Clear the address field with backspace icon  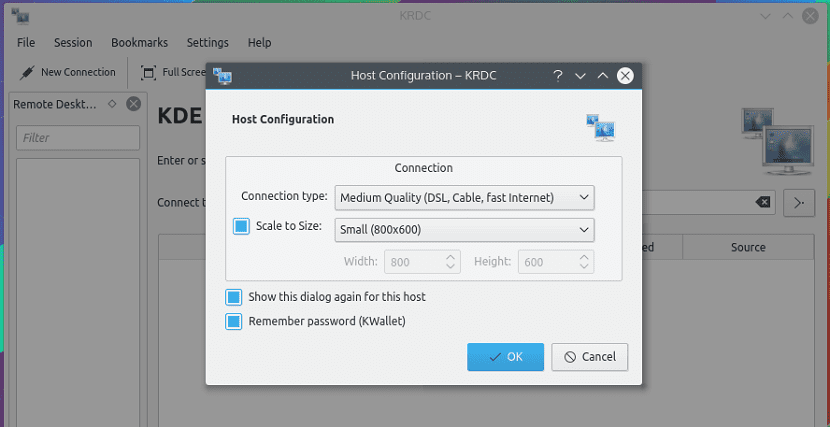coord(762,202)
